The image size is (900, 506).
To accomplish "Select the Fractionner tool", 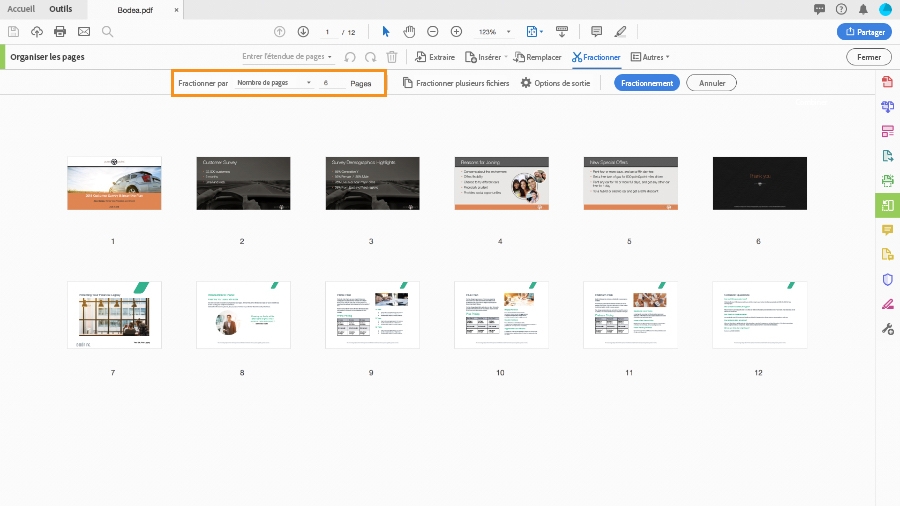I will pyautogui.click(x=596, y=57).
